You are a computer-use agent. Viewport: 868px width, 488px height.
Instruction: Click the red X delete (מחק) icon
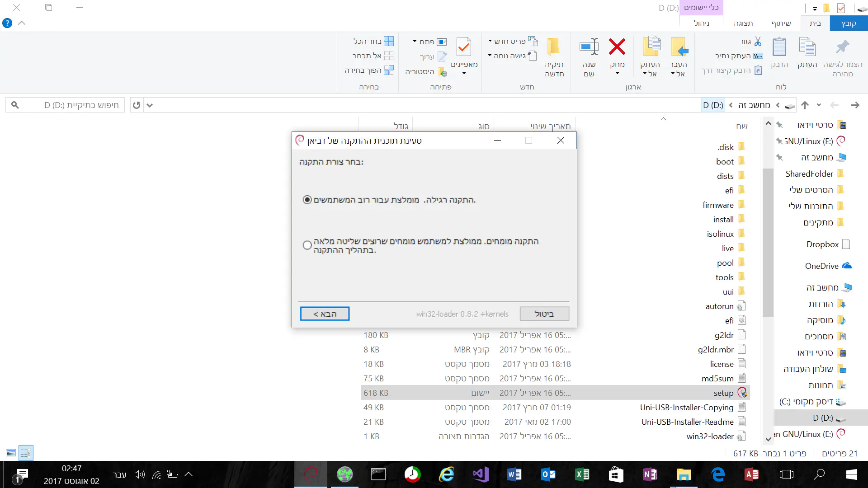pos(617,47)
